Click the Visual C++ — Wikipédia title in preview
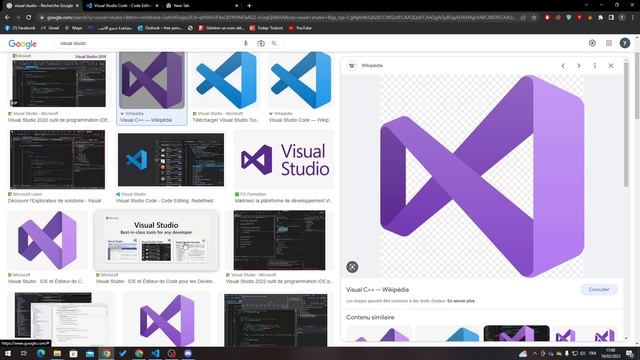Screen dimensions: 640x360 pyautogui.click(x=377, y=289)
